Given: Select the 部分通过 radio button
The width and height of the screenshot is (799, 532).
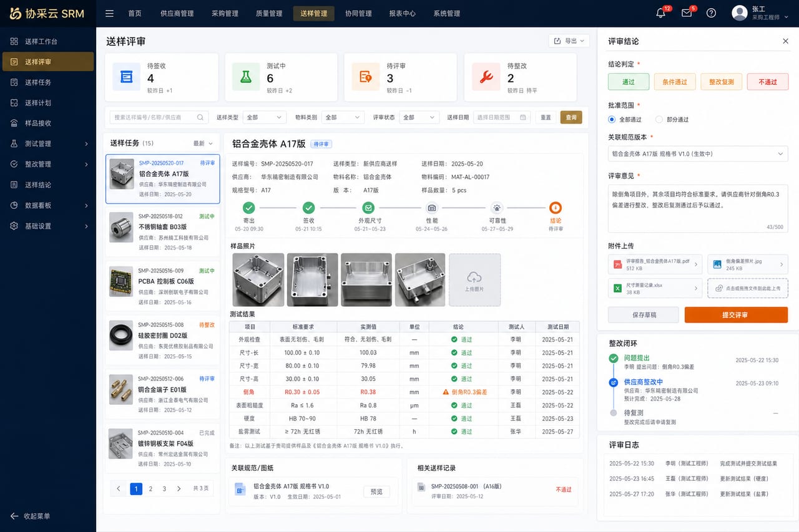Looking at the screenshot, I should click(659, 119).
